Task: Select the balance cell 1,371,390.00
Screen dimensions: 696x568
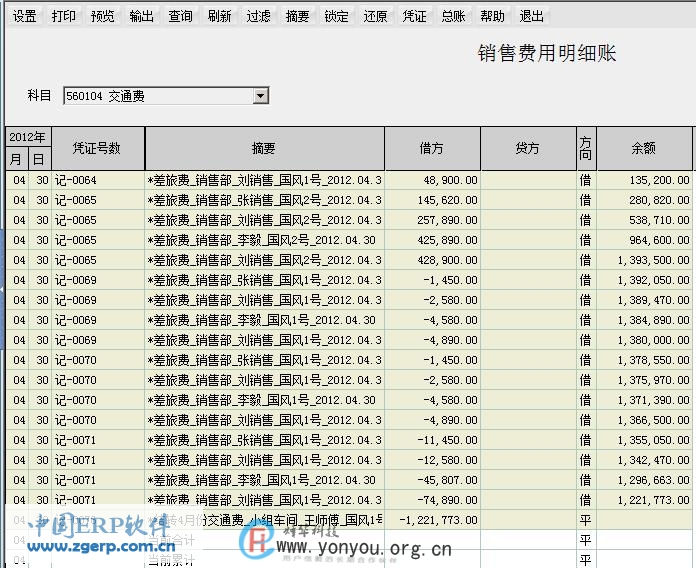Action: (x=644, y=400)
